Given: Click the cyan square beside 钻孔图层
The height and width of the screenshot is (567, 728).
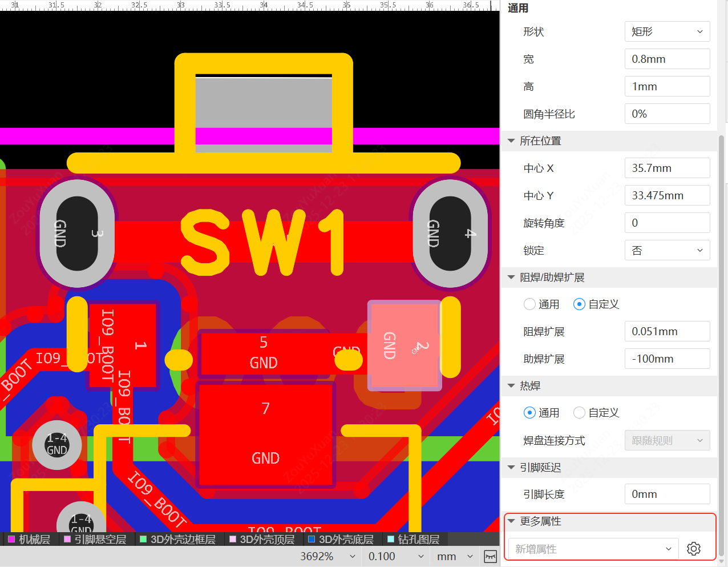Looking at the screenshot, I should click(391, 538).
